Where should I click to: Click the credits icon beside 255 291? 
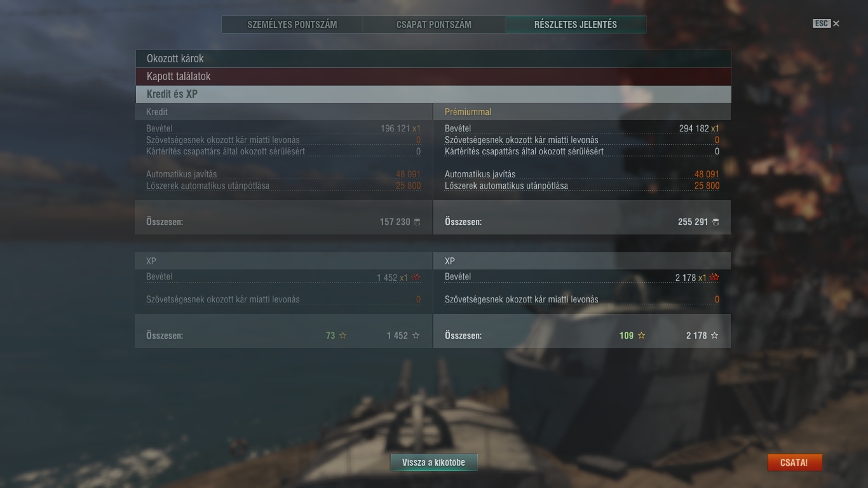(715, 222)
